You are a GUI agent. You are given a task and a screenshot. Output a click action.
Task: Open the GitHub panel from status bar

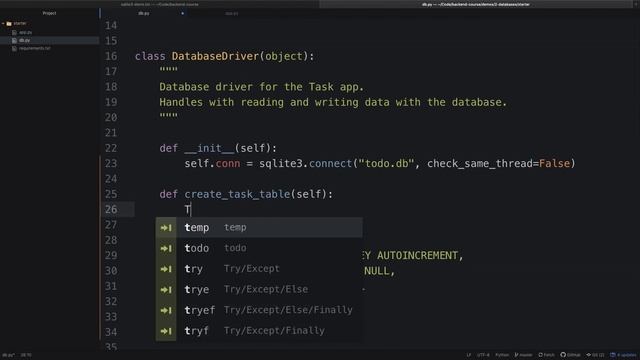point(570,355)
